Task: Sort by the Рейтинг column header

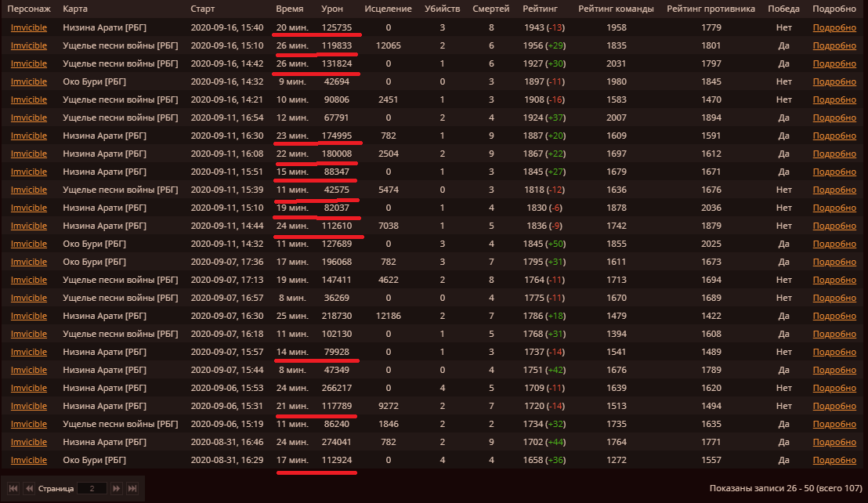Action: [x=540, y=9]
